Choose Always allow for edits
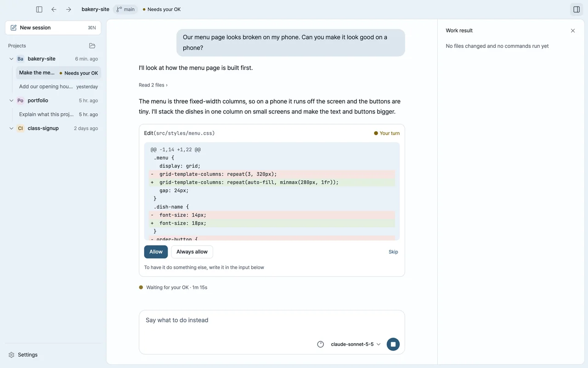This screenshot has width=588, height=368. tap(192, 252)
